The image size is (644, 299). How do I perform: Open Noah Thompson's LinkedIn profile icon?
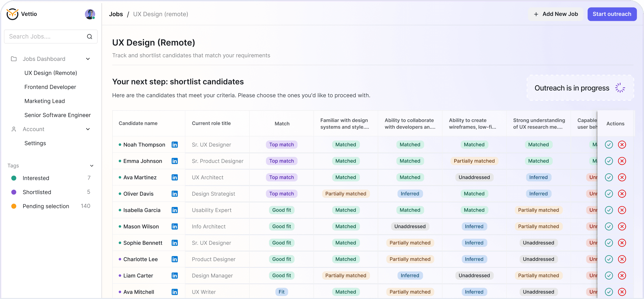pos(175,145)
